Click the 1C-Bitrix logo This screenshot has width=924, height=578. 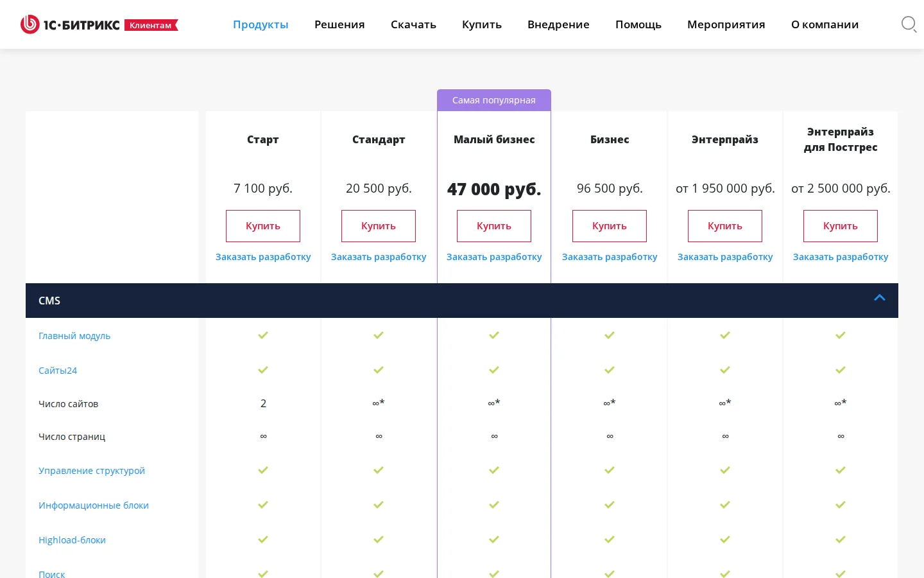pyautogui.click(x=70, y=24)
